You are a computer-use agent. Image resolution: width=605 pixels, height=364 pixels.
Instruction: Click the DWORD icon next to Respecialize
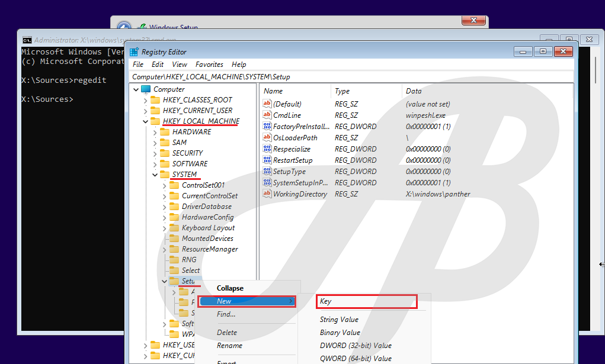(x=267, y=149)
